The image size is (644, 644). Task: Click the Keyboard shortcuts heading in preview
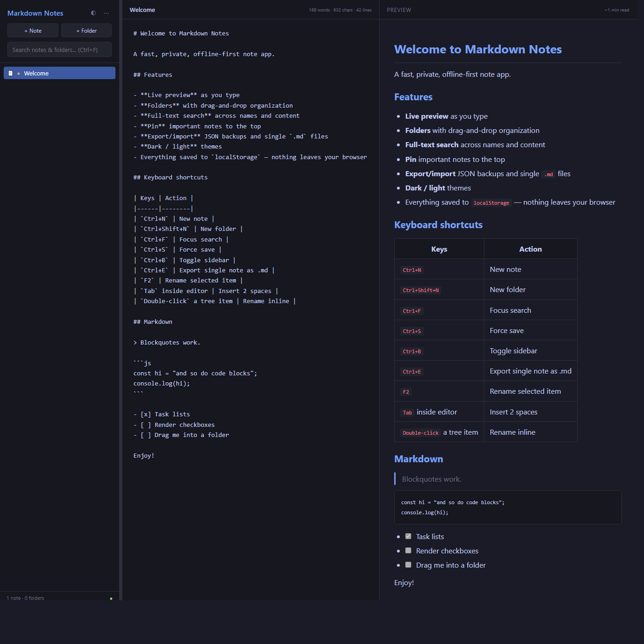pos(438,224)
